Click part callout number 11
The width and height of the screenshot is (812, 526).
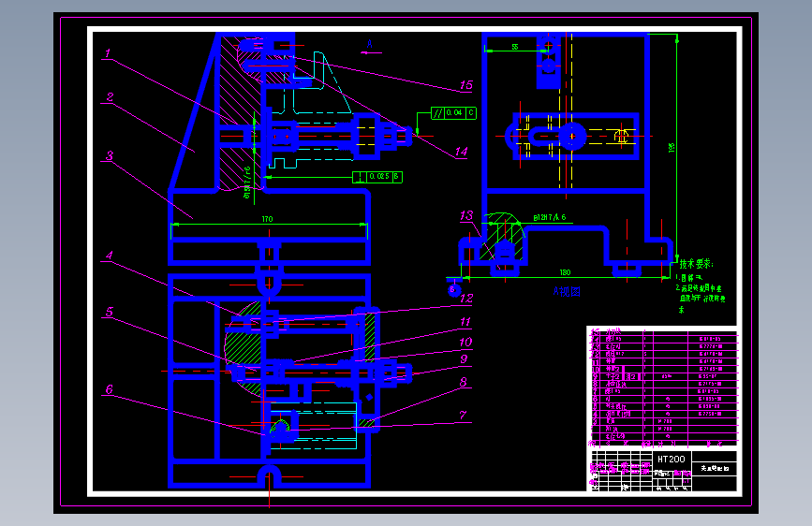[465, 322]
